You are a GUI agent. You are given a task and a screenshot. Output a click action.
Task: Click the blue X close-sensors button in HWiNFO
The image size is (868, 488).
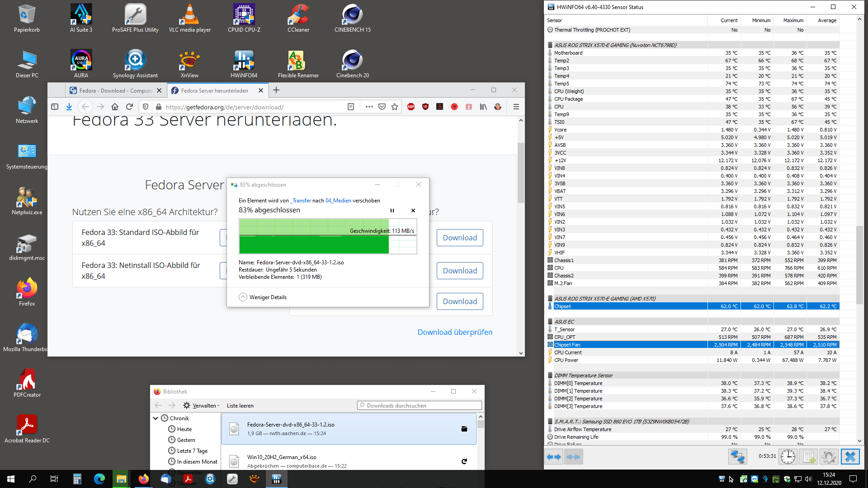pos(850,457)
